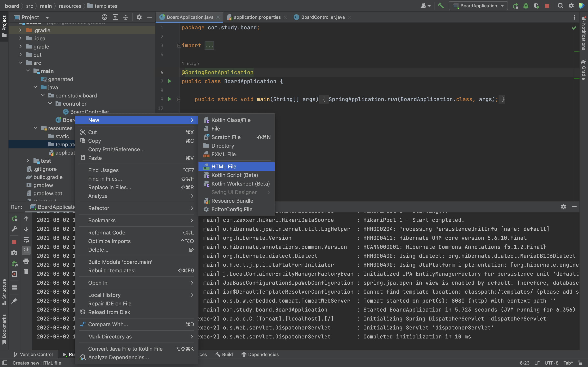Viewport: 588px width, 367px height.
Task: Click Collapse All icon in Project panel
Action: 126,17
